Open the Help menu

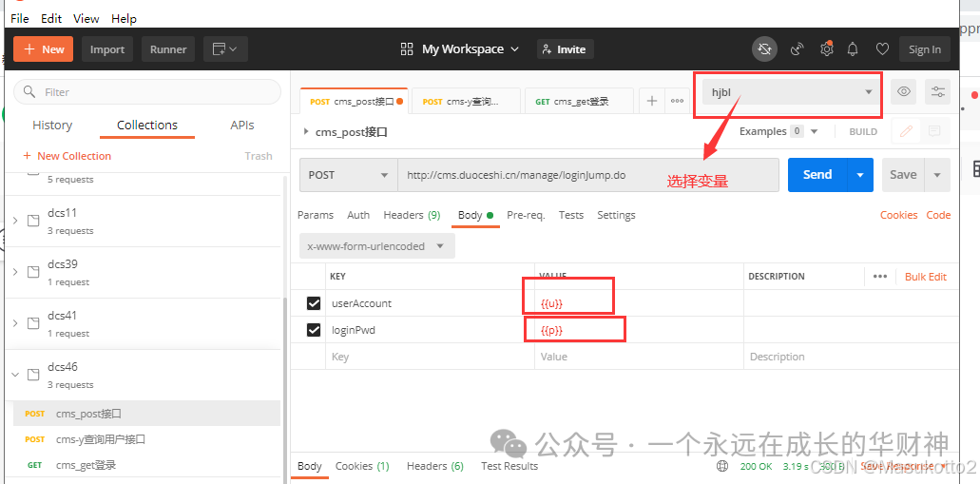pos(124,18)
